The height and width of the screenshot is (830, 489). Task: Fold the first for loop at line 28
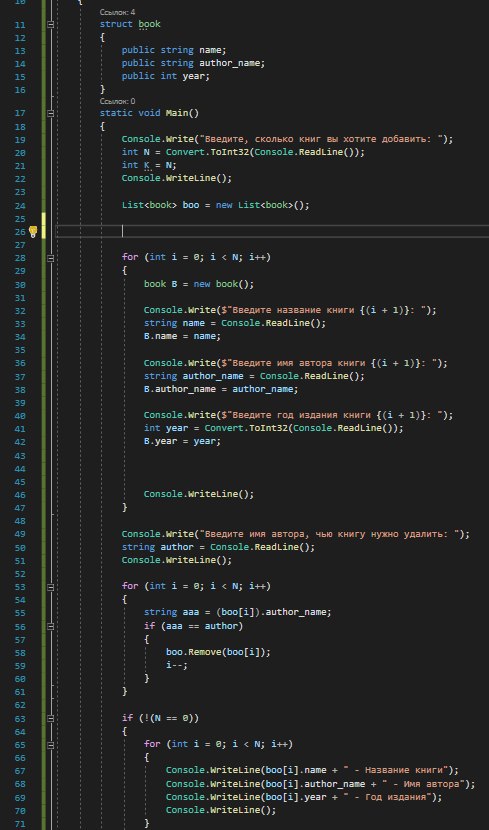pos(51,258)
